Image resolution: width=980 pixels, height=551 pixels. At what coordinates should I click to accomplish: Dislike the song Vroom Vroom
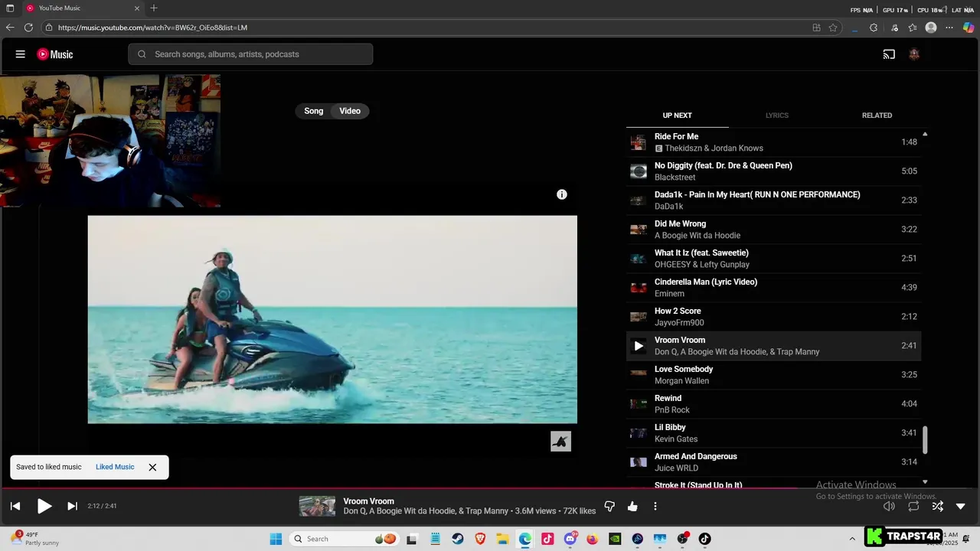pos(609,506)
